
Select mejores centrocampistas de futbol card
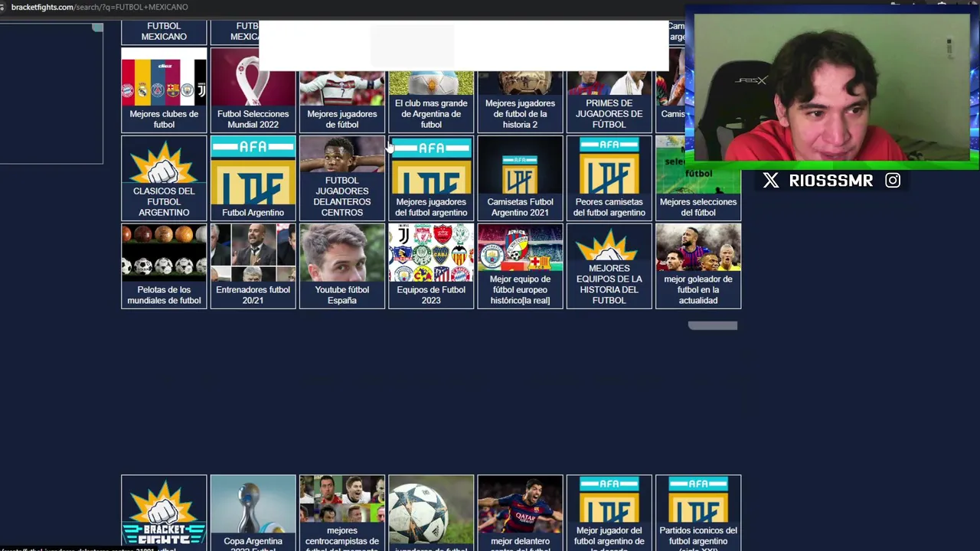(x=342, y=513)
